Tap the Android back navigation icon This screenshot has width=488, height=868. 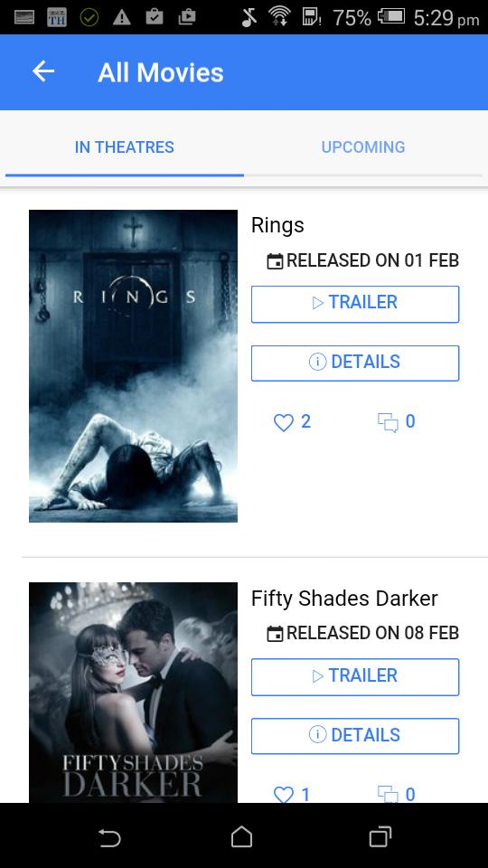[109, 837]
